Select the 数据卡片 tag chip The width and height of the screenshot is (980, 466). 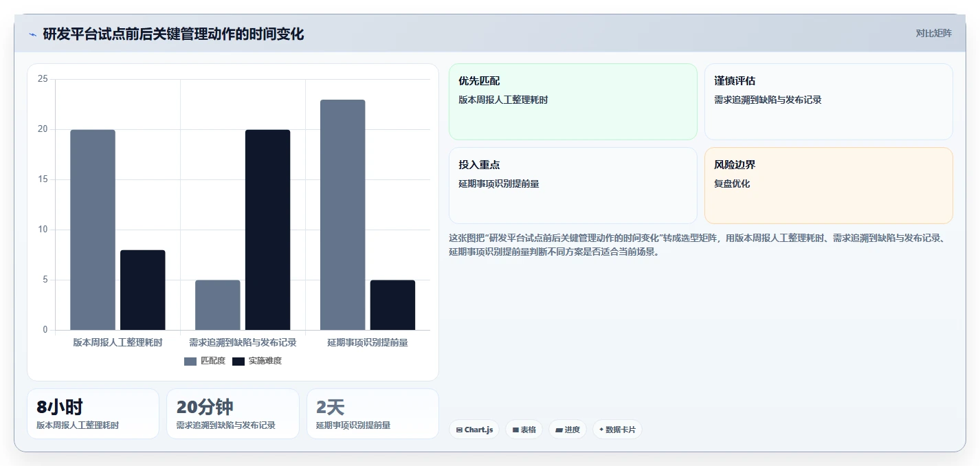click(x=617, y=430)
